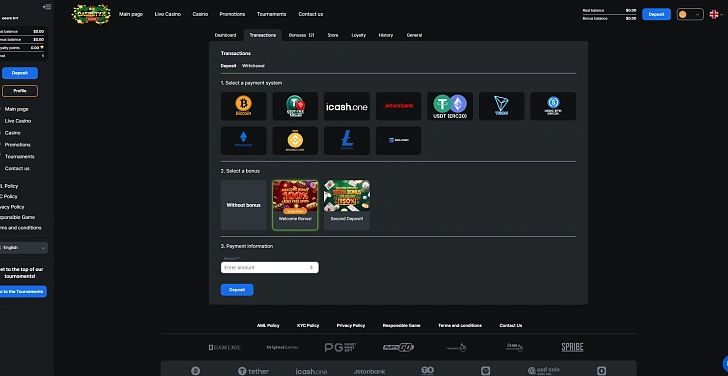
Task: Open Contact Us footer link
Action: point(511,325)
